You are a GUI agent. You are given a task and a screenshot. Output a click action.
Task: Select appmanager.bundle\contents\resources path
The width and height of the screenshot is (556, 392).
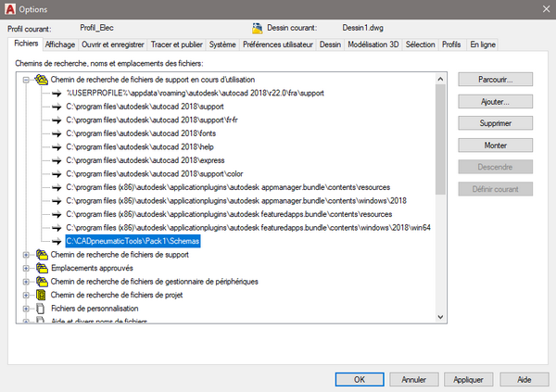click(x=228, y=188)
